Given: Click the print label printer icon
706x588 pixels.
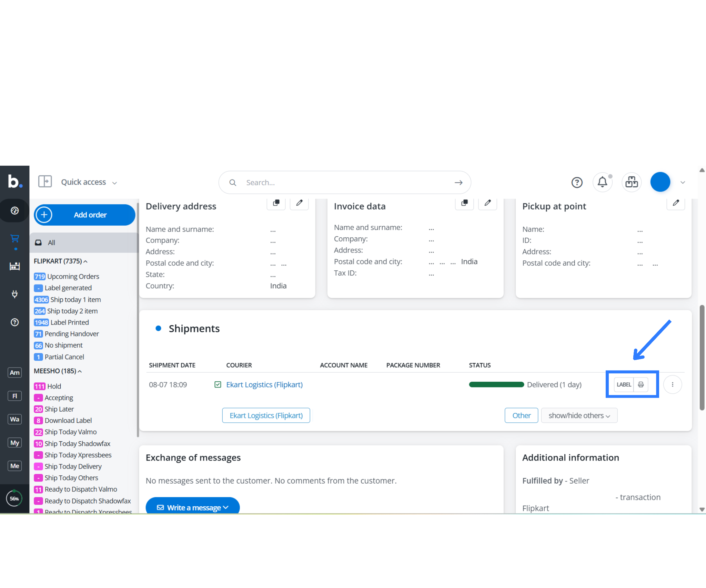Looking at the screenshot, I should 641,384.
